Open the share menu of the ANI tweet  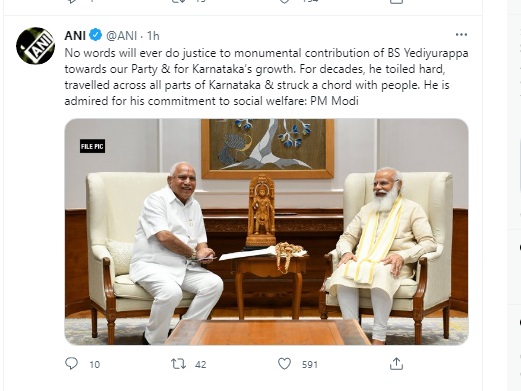point(396,364)
